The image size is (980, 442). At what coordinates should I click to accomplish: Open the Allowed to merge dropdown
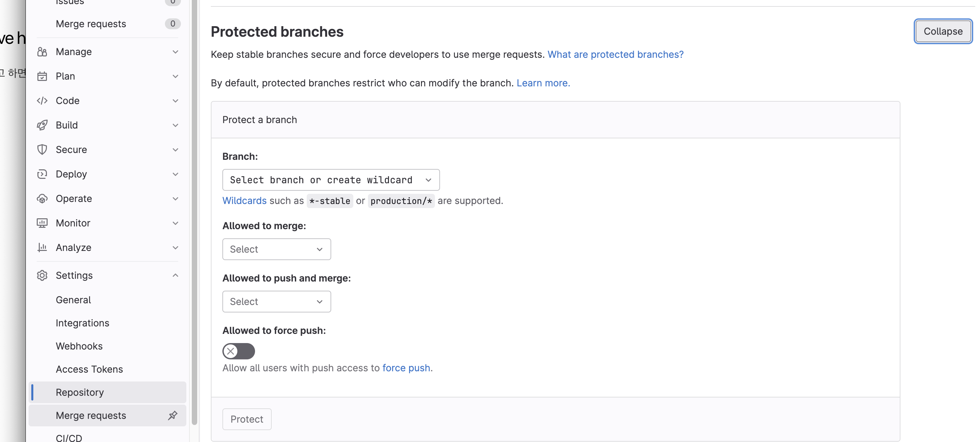pyautogui.click(x=276, y=249)
